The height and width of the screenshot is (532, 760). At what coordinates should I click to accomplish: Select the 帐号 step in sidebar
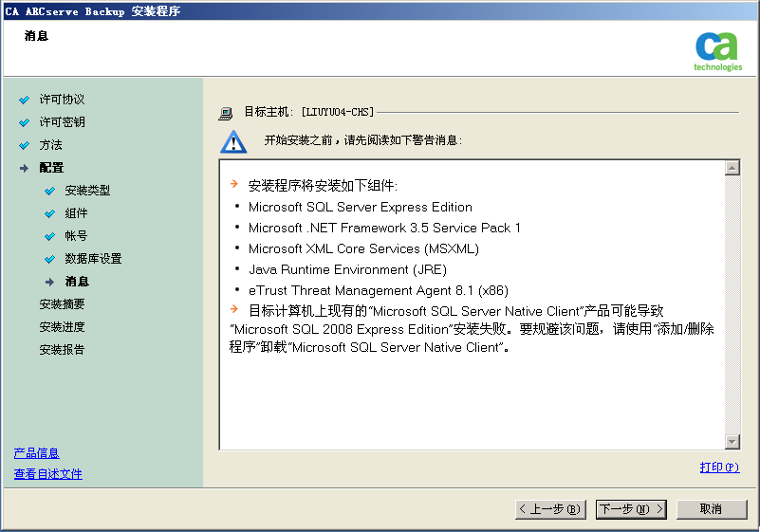[76, 236]
